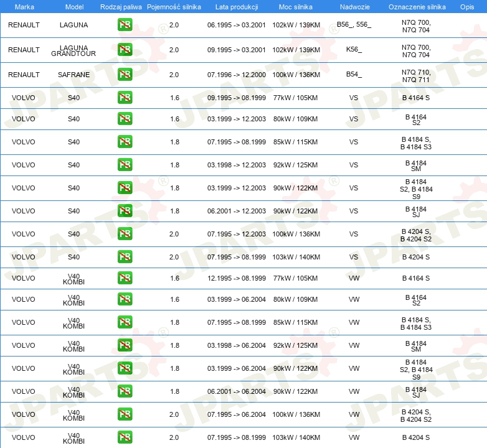Click fuel icon for S40 with engine B 4184 S2, S9

(125, 188)
